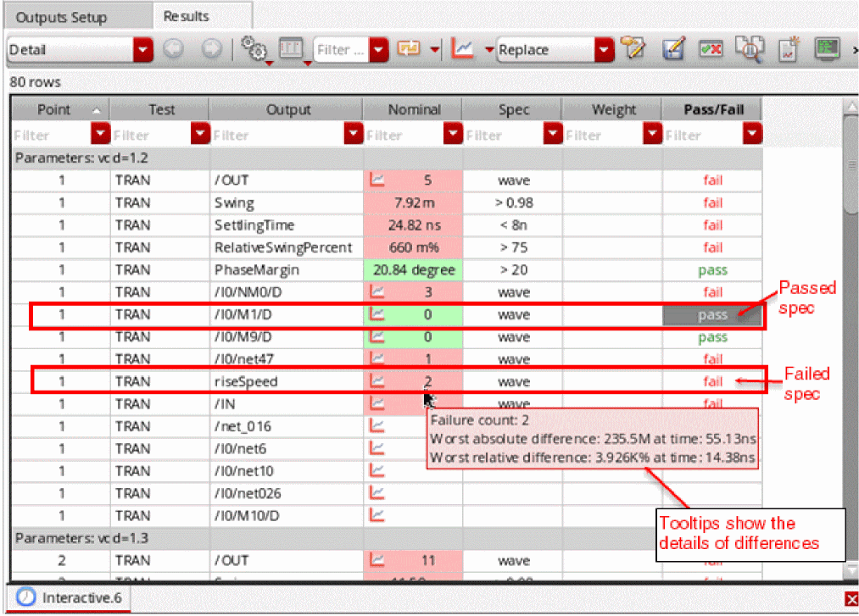Open the toolbar Filter dropdown arrow
This screenshot has height=616, width=859.
tap(378, 50)
